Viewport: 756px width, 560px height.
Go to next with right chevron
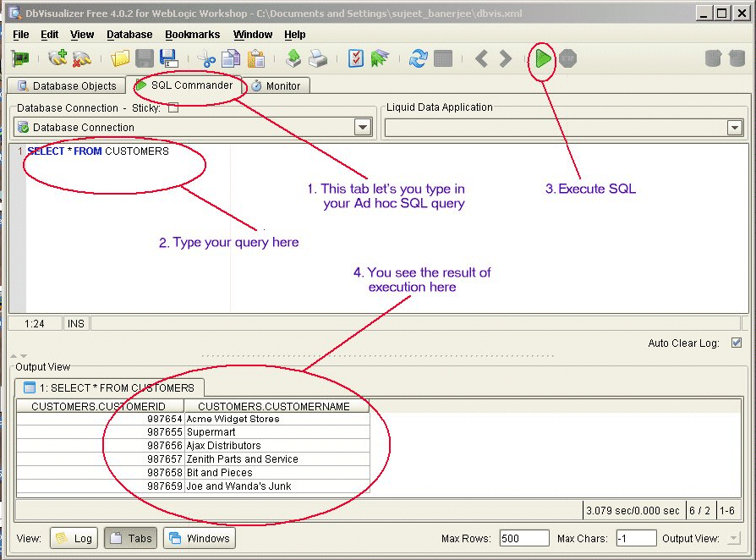(x=505, y=59)
